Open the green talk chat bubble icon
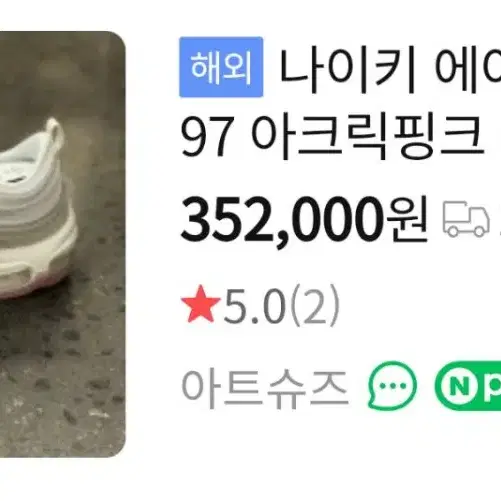The height and width of the screenshot is (501, 501). (392, 386)
